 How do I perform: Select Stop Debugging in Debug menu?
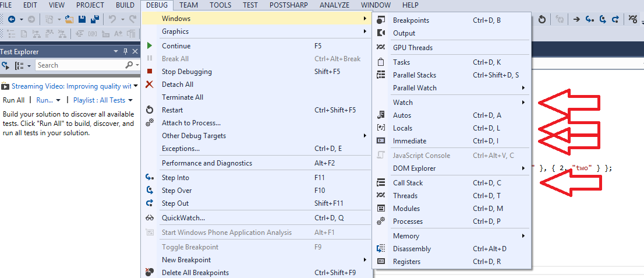click(x=186, y=72)
